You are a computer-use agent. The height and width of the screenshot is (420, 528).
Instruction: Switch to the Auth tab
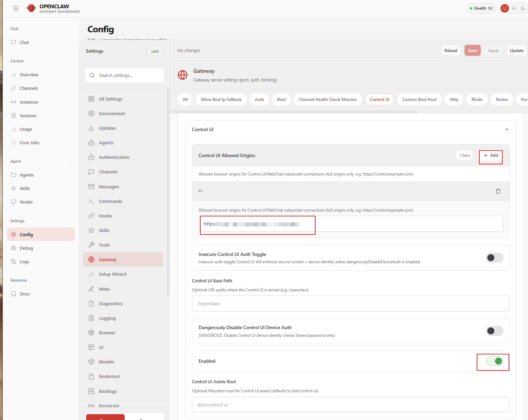pyautogui.click(x=259, y=100)
